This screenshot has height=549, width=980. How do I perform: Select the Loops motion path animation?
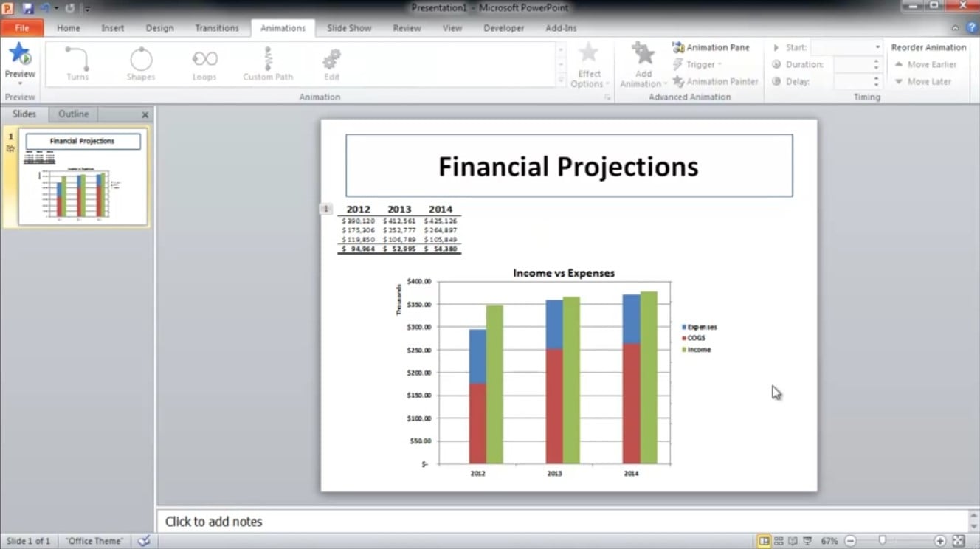[x=204, y=63]
